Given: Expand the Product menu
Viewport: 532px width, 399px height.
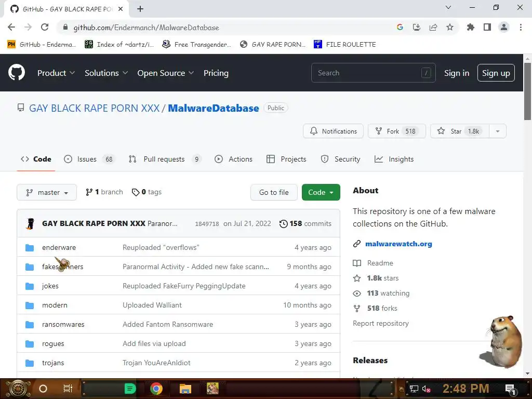Looking at the screenshot, I should [56, 73].
